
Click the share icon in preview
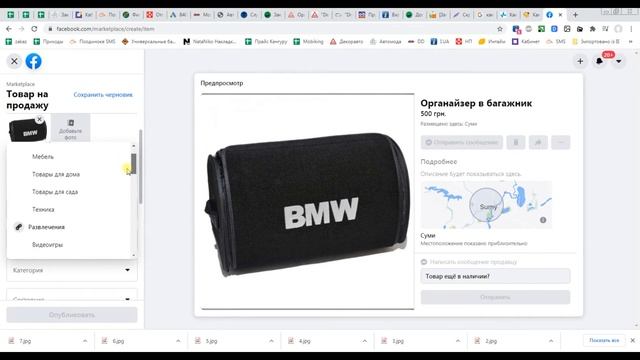coord(538,142)
